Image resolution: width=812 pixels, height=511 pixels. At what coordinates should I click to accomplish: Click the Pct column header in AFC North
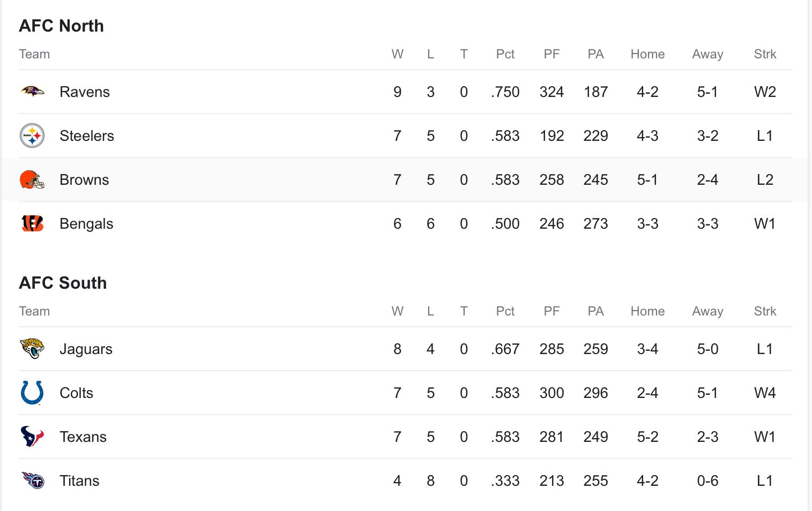pyautogui.click(x=505, y=54)
